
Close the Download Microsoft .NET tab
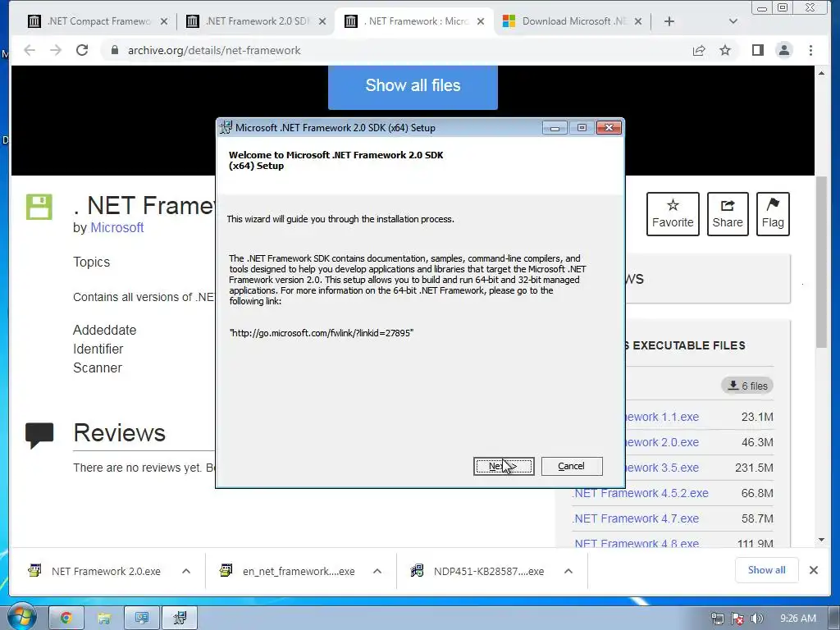pyautogui.click(x=638, y=21)
